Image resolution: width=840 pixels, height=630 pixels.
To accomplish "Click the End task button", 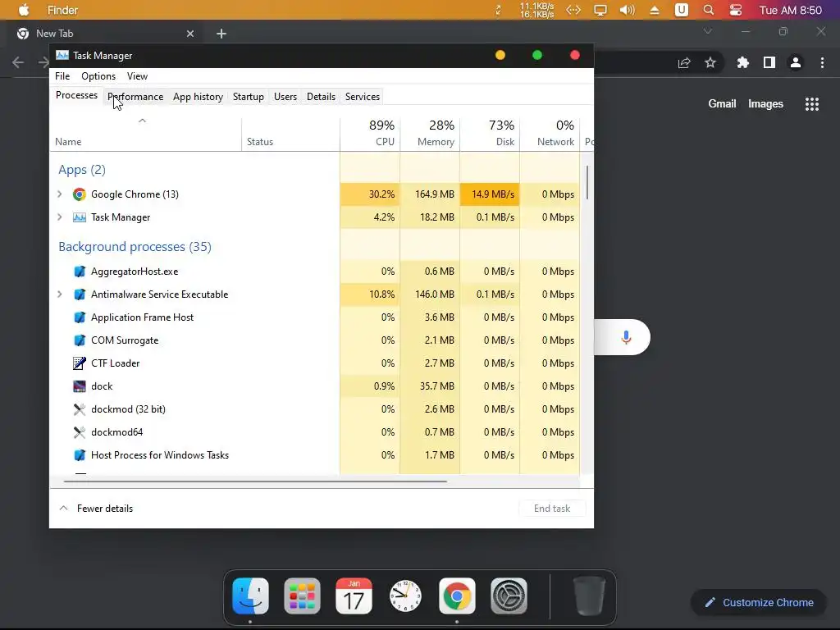I will 552,509.
